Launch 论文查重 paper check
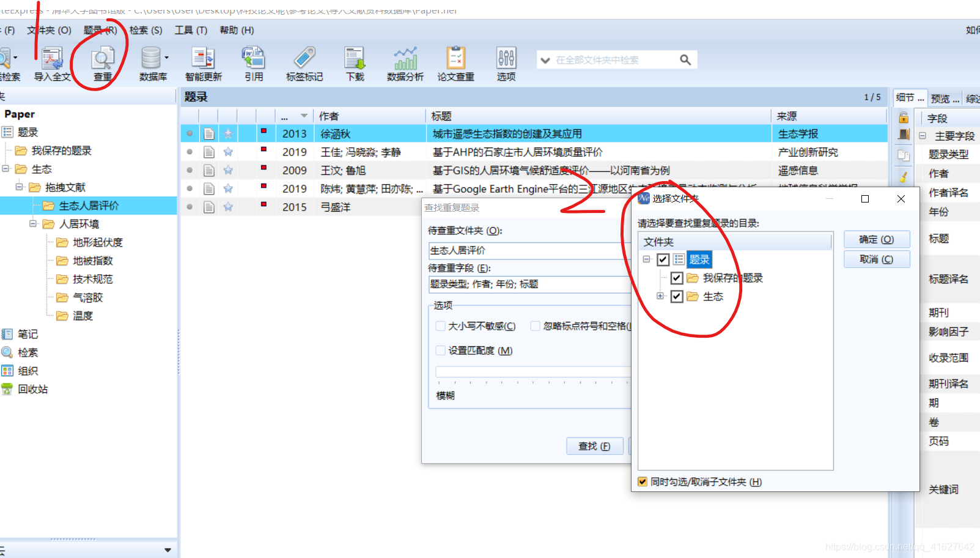980x558 pixels. 455,64
